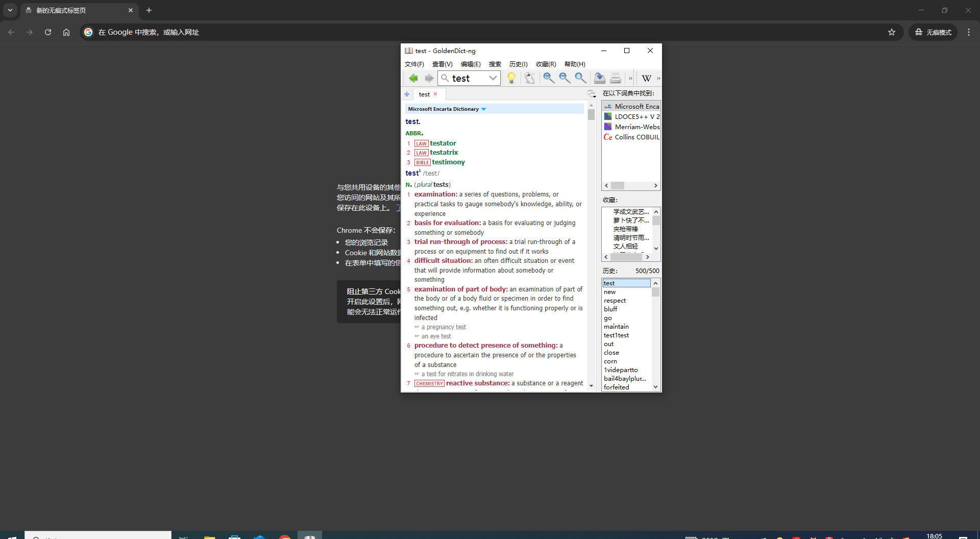Viewport: 980px width, 539px height.
Task: Select favorite '文人相轻'
Action: [x=626, y=247]
